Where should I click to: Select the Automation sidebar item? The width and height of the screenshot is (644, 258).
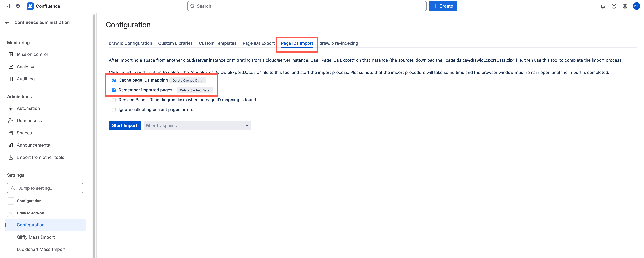click(x=28, y=108)
